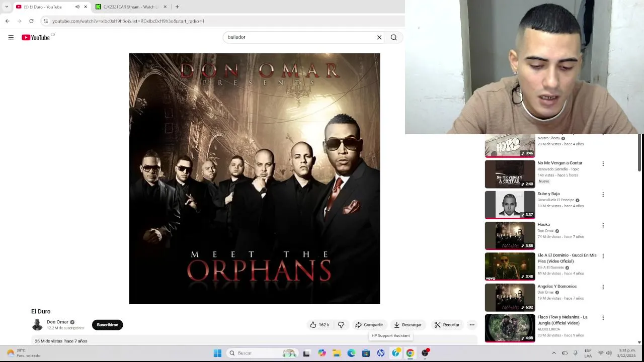The image size is (644, 362).
Task: Mute the YouTube tab audio icon
Action: (x=77, y=7)
